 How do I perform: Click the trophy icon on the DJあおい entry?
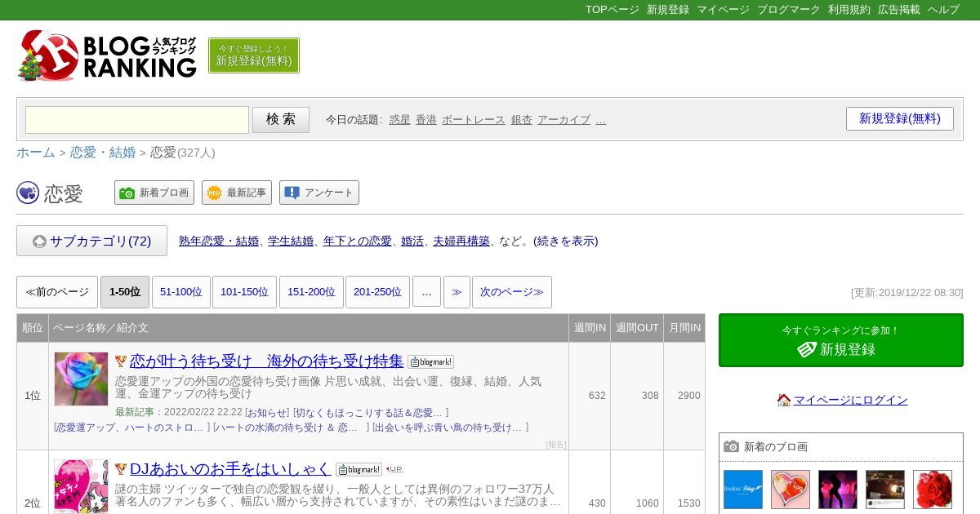(121, 469)
